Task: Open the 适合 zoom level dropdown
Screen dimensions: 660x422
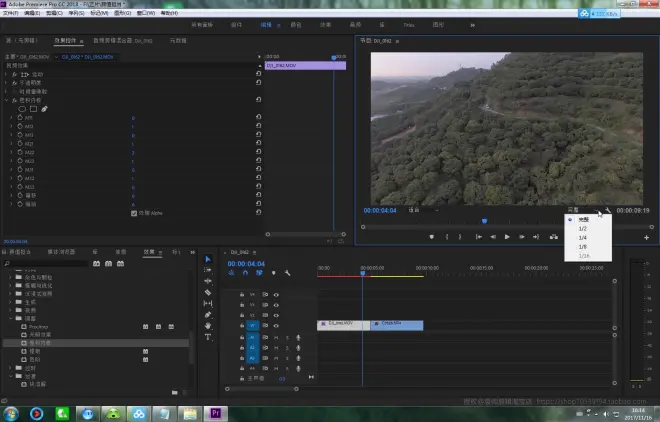Action: pos(423,210)
